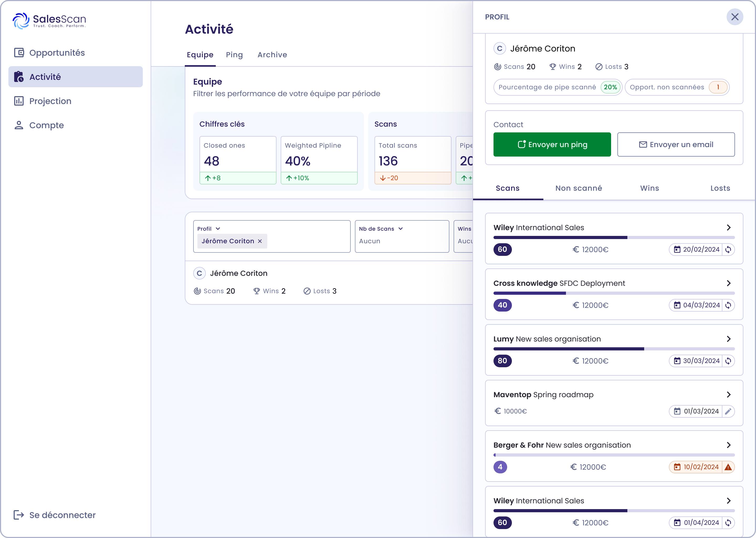
Task: Expand the Lumy New sales organisation chevron
Action: tap(728, 339)
